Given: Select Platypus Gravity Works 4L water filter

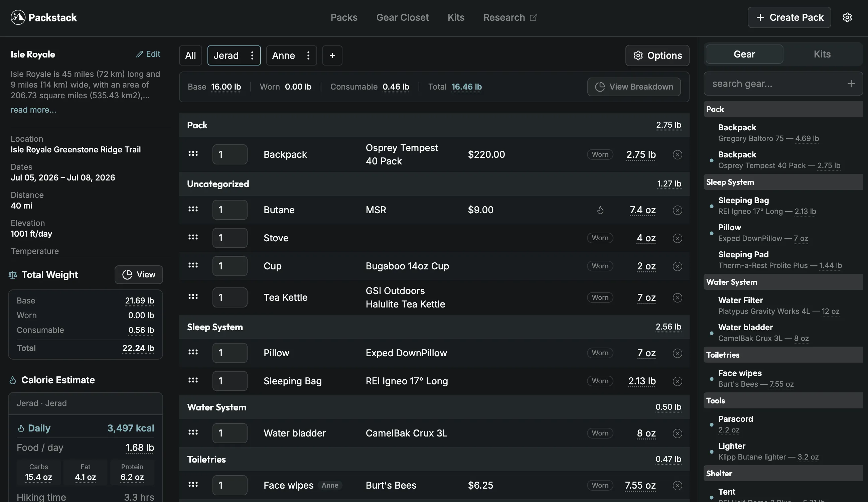Looking at the screenshot, I should pos(778,305).
